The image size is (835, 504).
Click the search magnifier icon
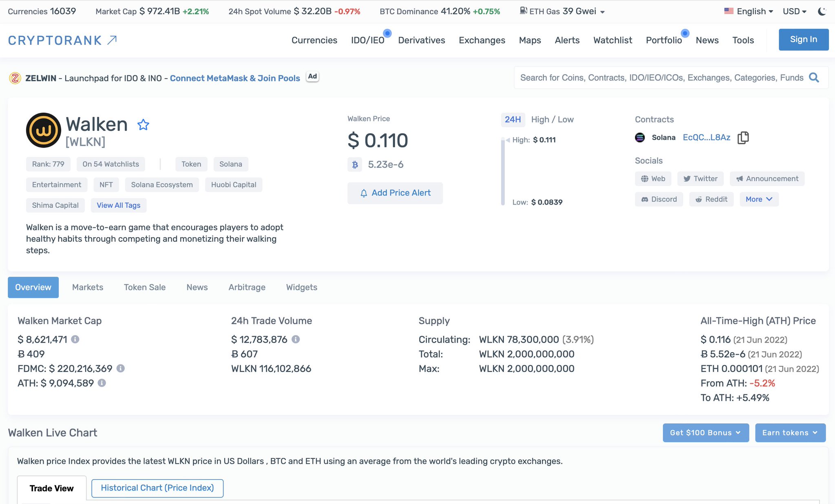point(814,77)
